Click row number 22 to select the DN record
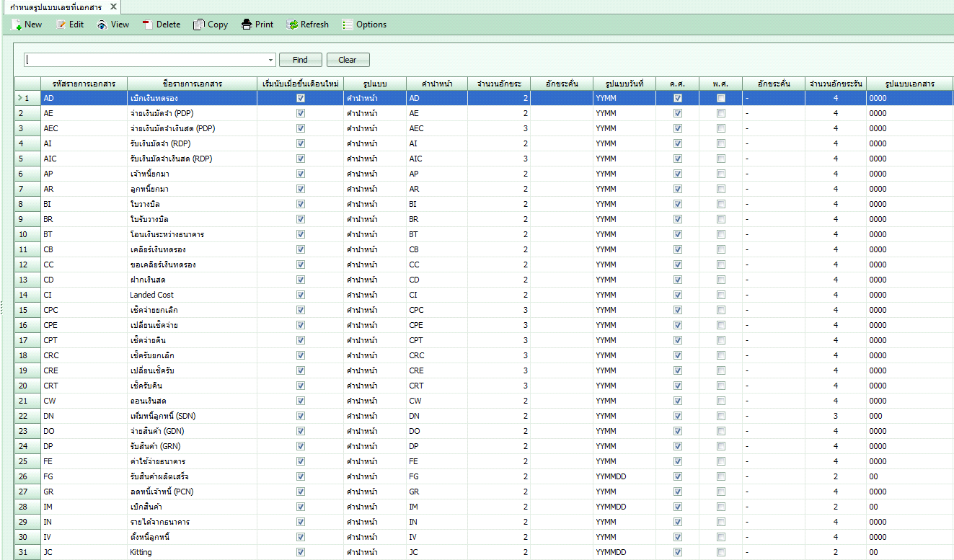The height and width of the screenshot is (560, 954). coord(27,415)
